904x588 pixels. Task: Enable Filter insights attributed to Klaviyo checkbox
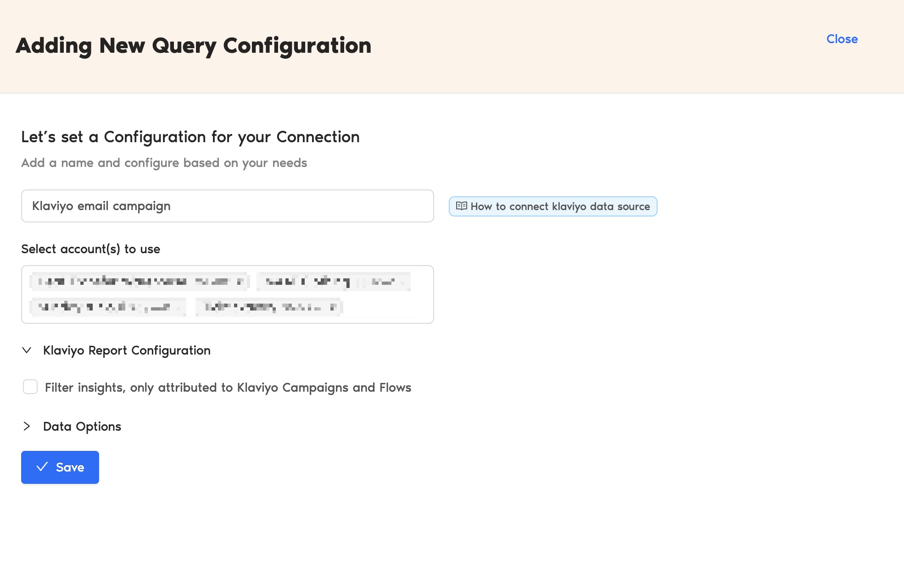coord(30,387)
